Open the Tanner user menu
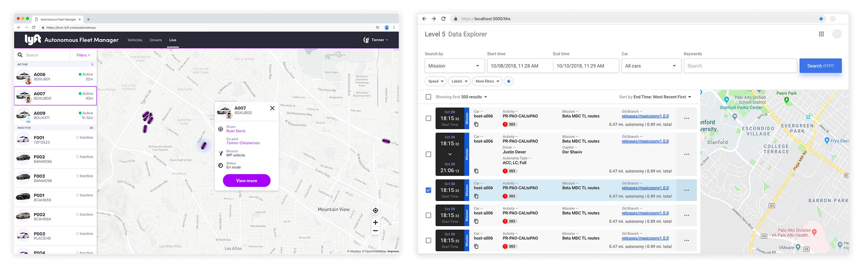Screen dimensions: 868x267 [x=376, y=40]
